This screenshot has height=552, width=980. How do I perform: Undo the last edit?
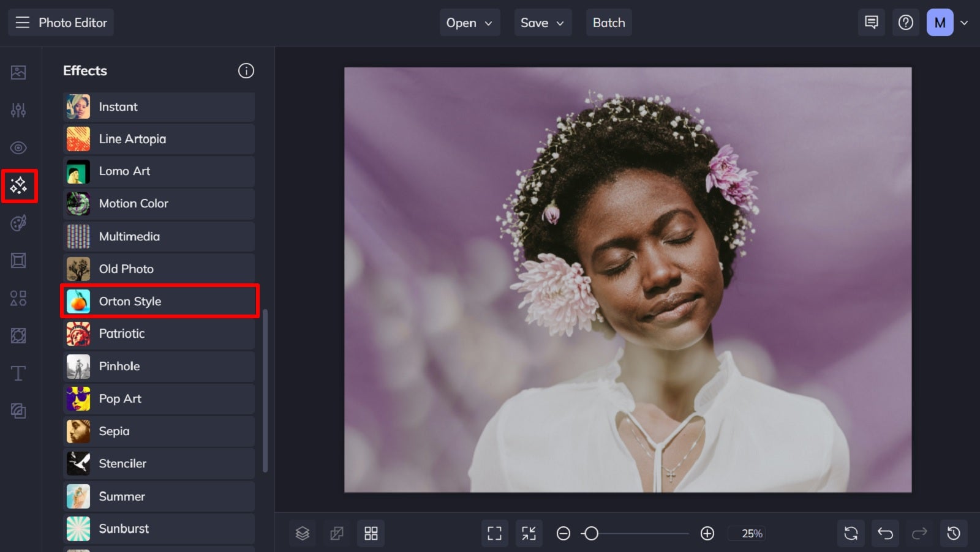[x=885, y=533]
